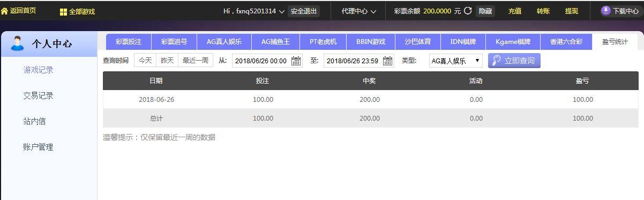
Task: Go back via 返回首页 link
Action: tap(23, 11)
